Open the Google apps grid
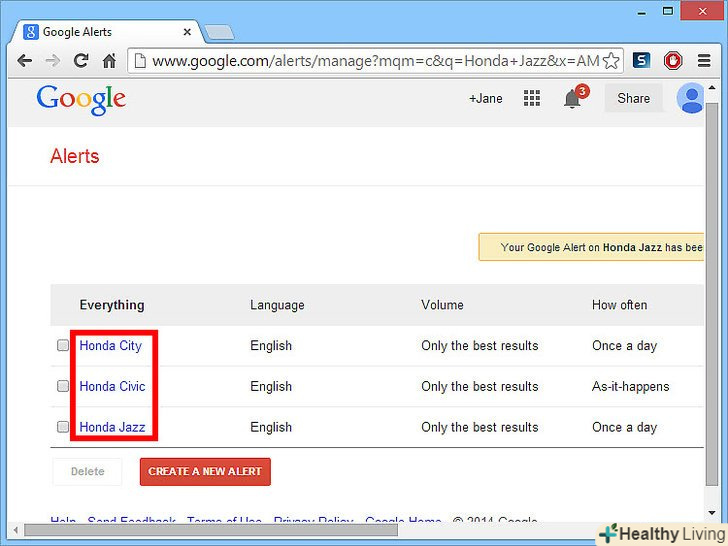This screenshot has height=546, width=728. tap(532, 98)
